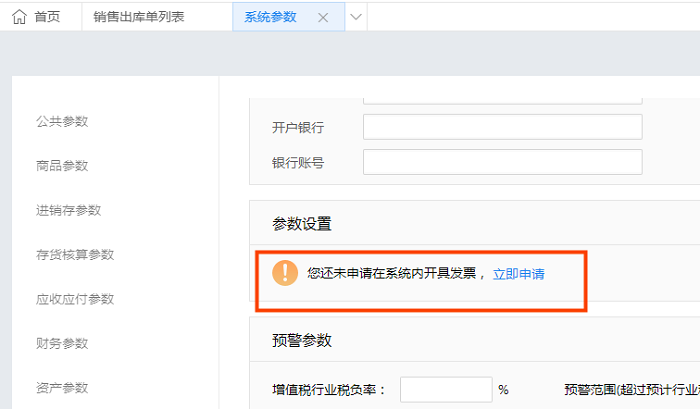Switch to the 销售出库单列表 tab
The height and width of the screenshot is (409, 700).
(139, 17)
